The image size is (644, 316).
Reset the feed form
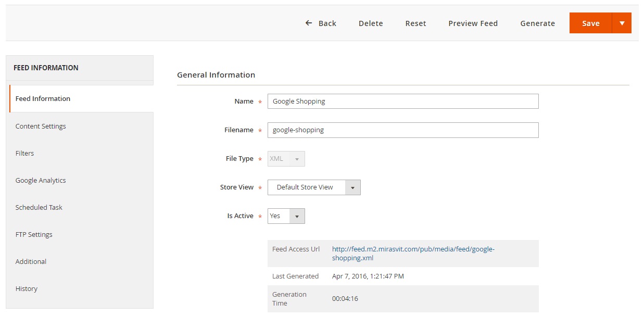(x=416, y=23)
